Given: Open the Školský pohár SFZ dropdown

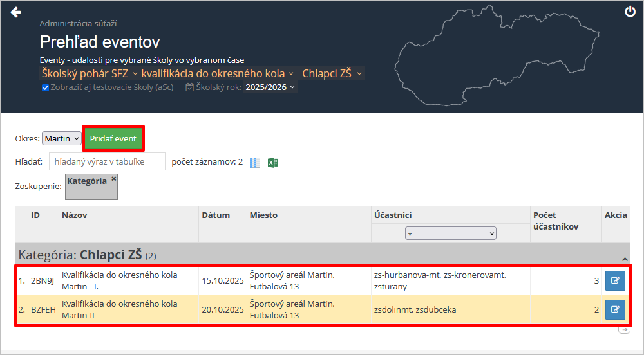Looking at the screenshot, I should [x=90, y=73].
